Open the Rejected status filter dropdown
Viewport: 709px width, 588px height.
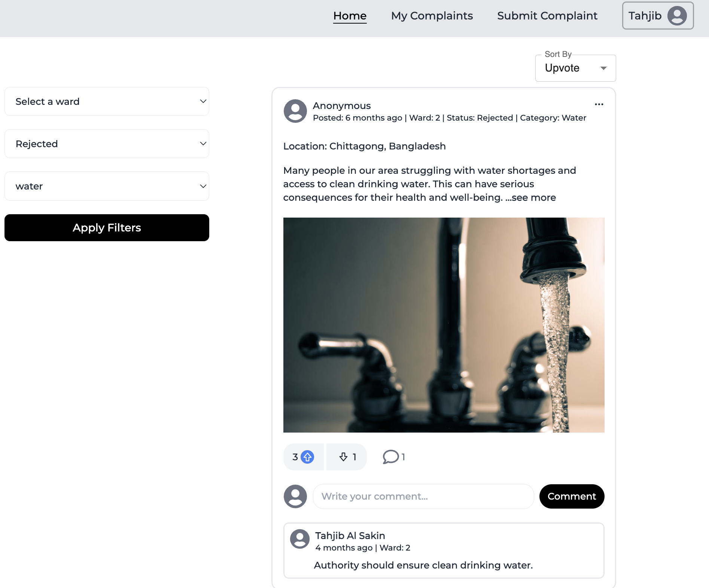click(106, 143)
